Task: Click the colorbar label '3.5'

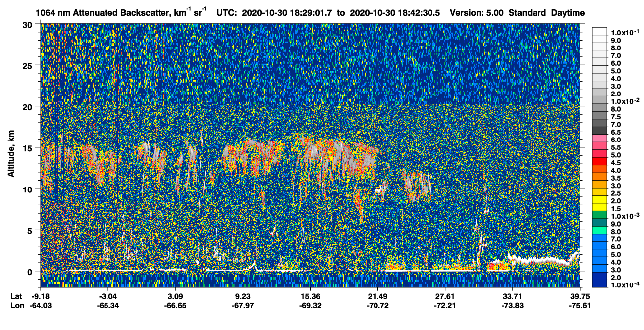Action: click(x=616, y=178)
